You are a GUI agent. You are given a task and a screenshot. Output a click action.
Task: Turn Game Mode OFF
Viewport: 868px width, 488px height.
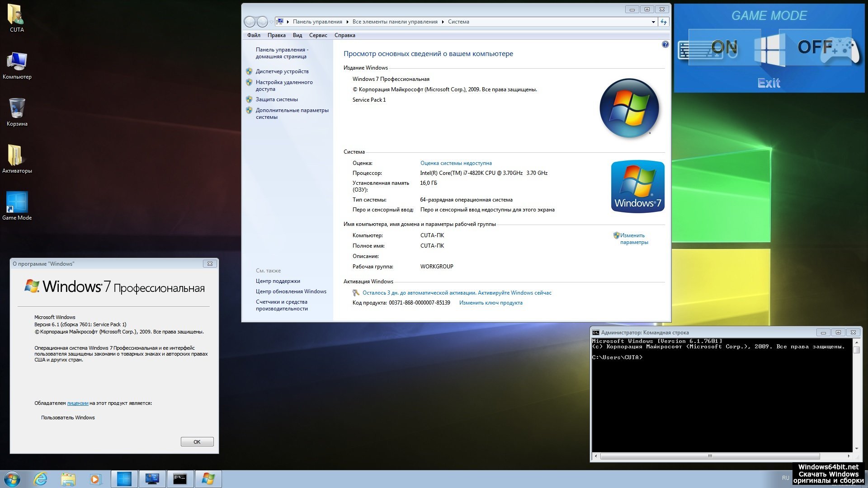point(815,47)
